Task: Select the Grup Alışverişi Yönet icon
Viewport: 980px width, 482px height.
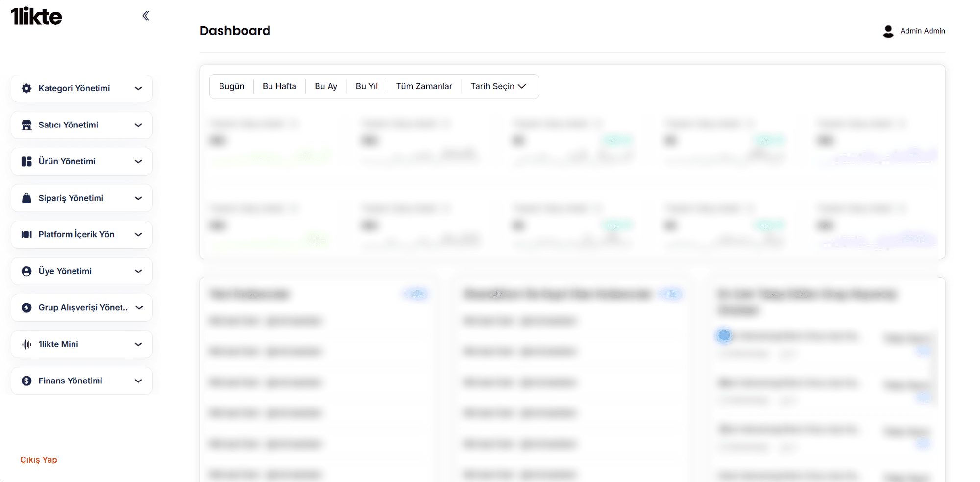Action: pyautogui.click(x=26, y=307)
